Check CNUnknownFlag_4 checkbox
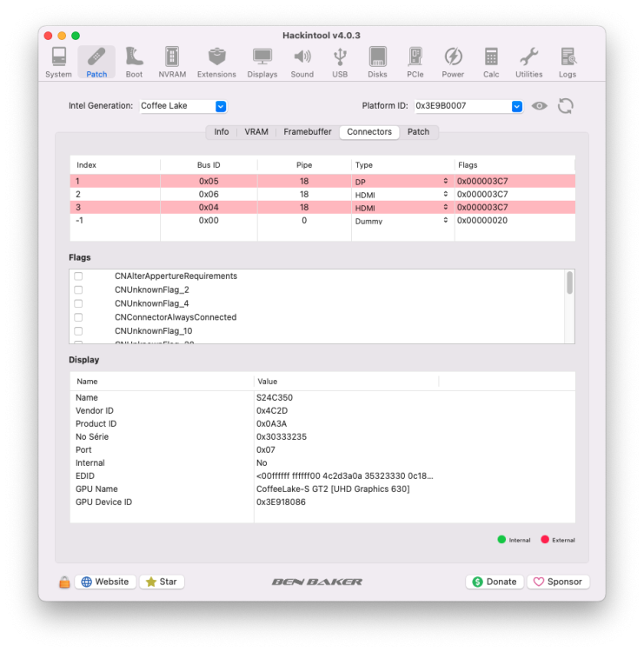Screen dimensions: 644x652 pos(78,303)
